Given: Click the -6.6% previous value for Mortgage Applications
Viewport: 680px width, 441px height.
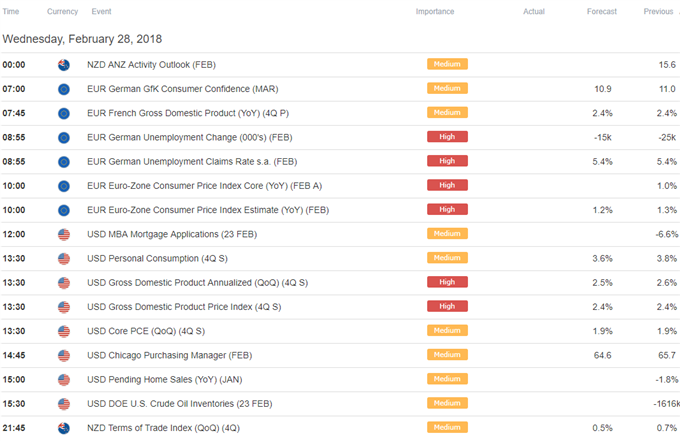Looking at the screenshot, I should click(667, 235).
